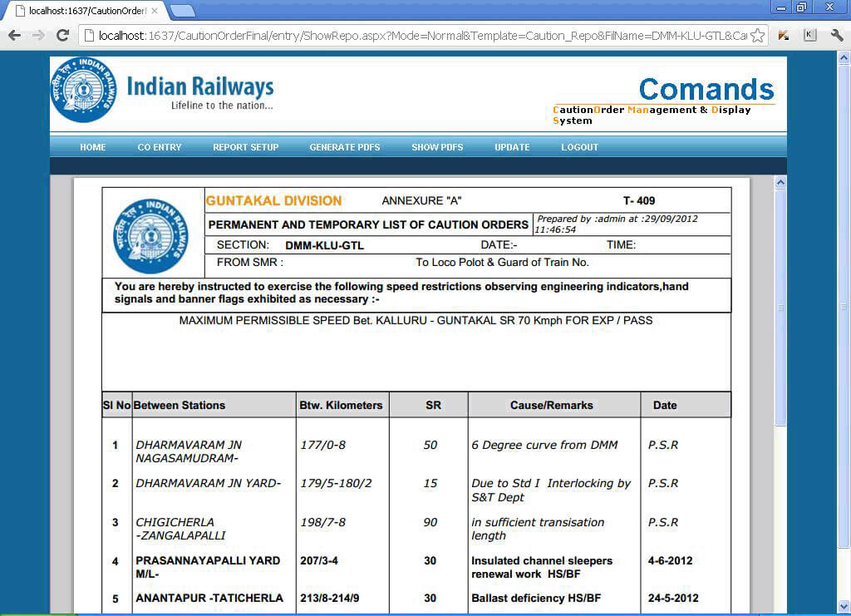Image resolution: width=851 pixels, height=616 pixels.
Task: Click the date 24-5-2012
Action: [x=673, y=598]
